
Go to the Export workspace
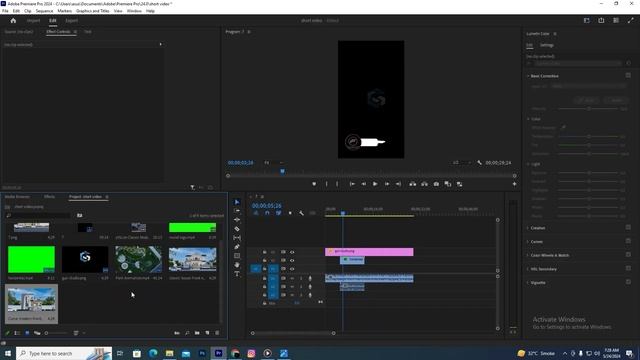[x=71, y=20]
